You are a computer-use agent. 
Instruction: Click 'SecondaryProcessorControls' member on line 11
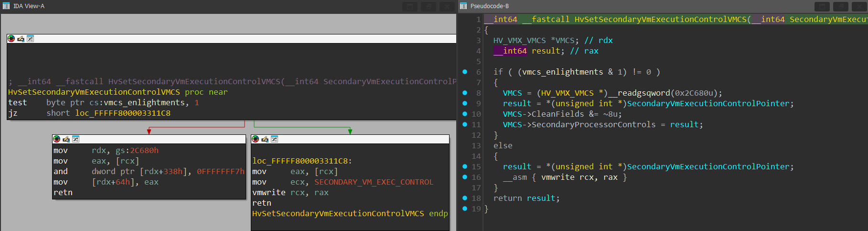tap(593, 124)
